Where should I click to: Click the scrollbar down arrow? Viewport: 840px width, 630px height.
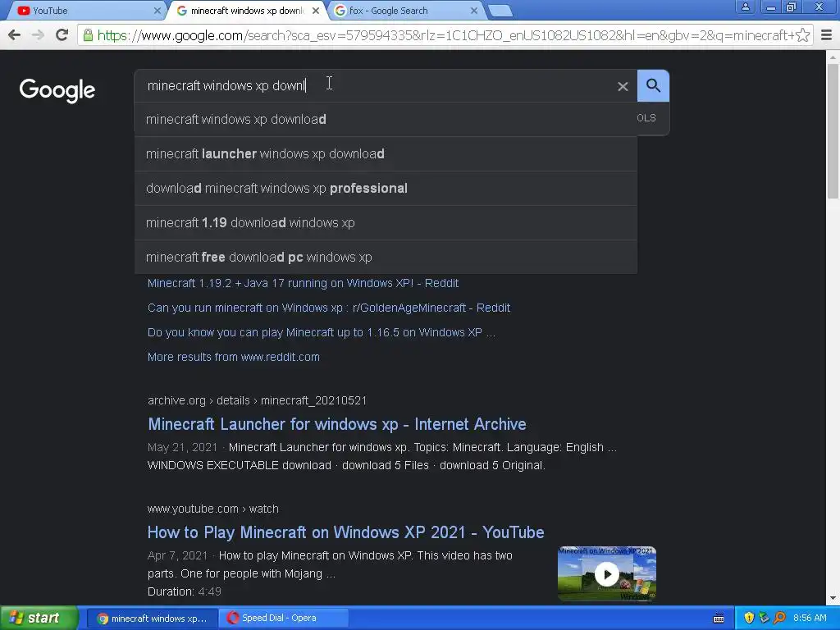pos(833,598)
